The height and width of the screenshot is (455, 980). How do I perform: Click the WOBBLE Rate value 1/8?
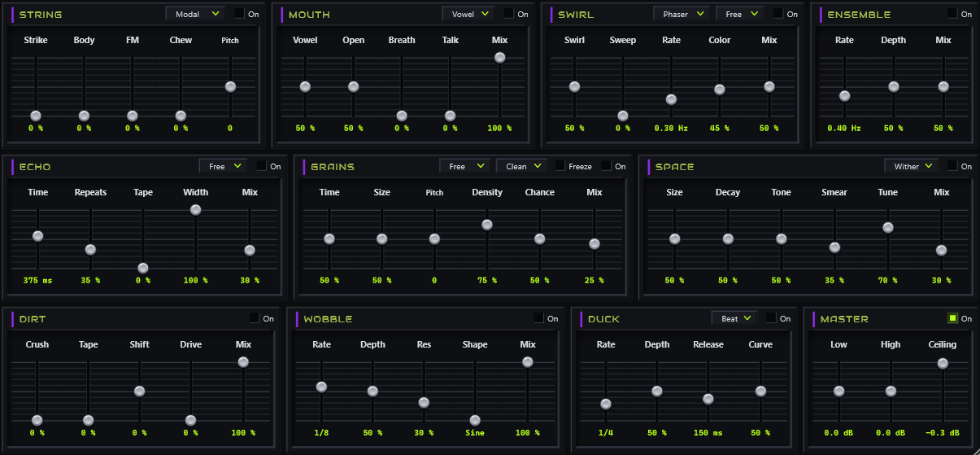pyautogui.click(x=321, y=432)
